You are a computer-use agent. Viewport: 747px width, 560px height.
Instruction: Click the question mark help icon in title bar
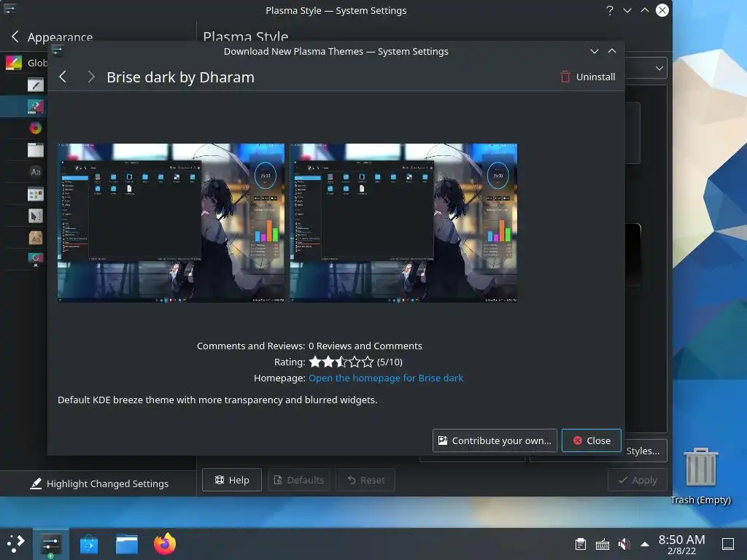(610, 10)
